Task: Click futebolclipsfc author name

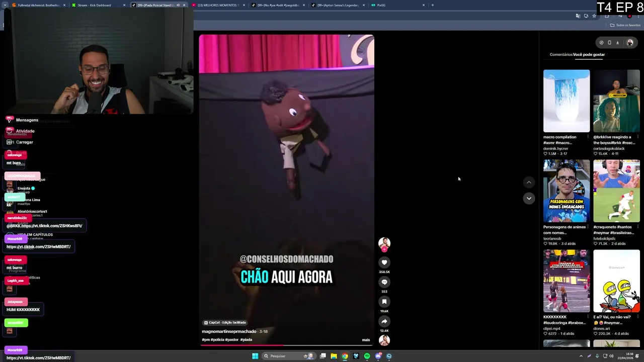Action: [605, 239]
